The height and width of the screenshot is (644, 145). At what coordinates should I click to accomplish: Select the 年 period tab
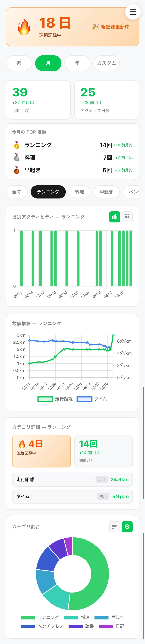click(77, 63)
